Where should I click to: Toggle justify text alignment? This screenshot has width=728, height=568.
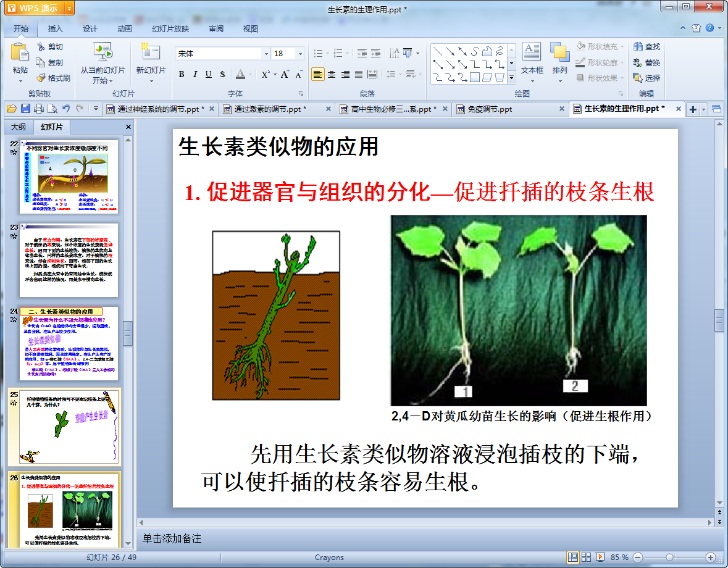(359, 74)
